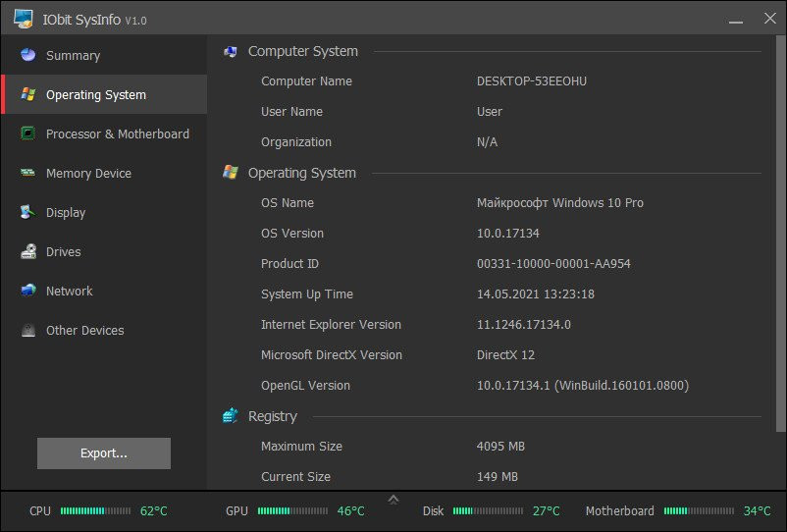Image resolution: width=787 pixels, height=532 pixels.
Task: Click the Processor & Motherboard chip icon
Action: pos(28,133)
